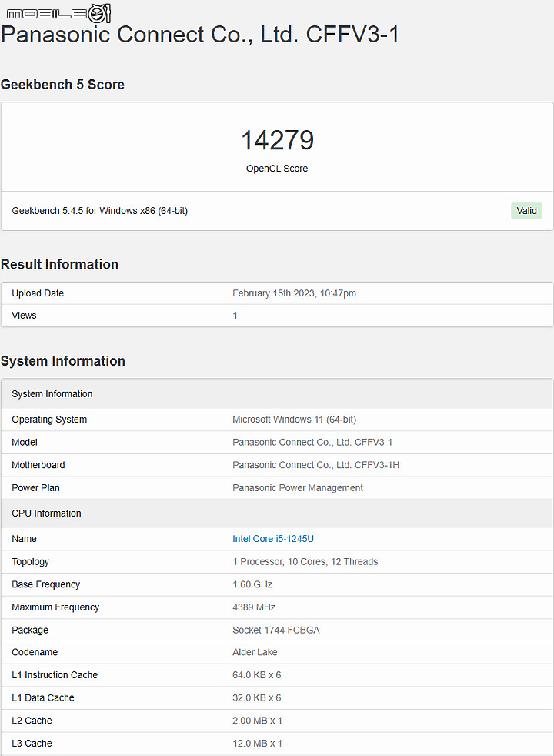The height and width of the screenshot is (756, 554).
Task: Select the Socket 1744 FCBGA value
Action: point(276,631)
